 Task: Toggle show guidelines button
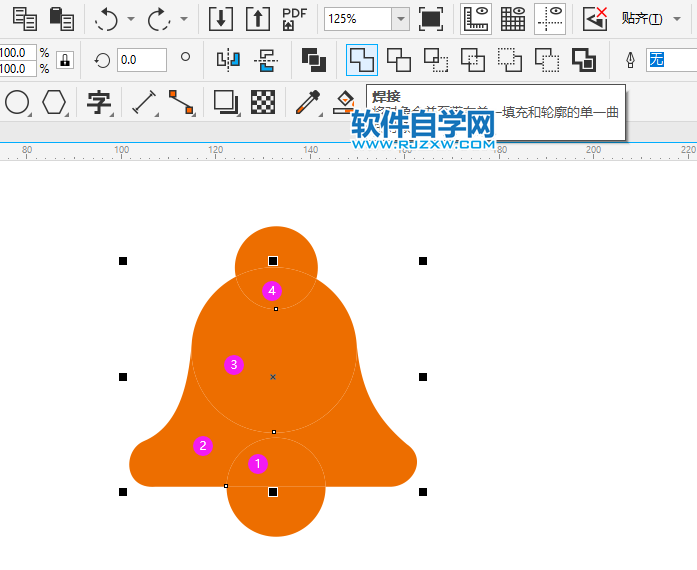549,19
